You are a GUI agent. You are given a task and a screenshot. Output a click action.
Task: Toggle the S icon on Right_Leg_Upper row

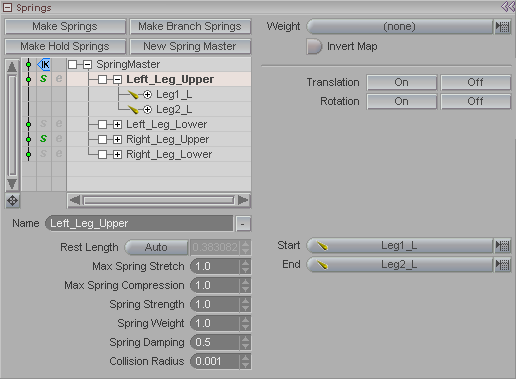[x=44, y=139]
